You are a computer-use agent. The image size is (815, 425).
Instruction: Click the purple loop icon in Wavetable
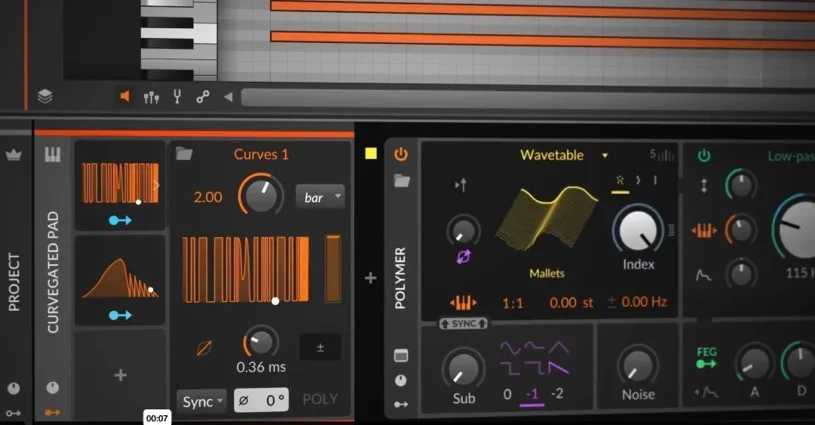pyautogui.click(x=464, y=257)
